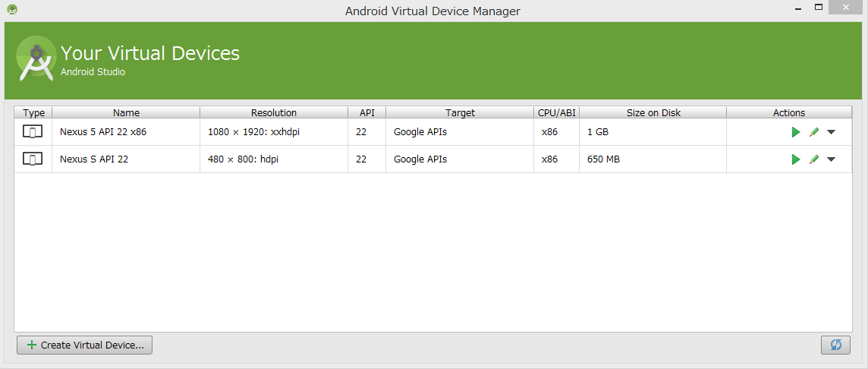Select the Nexus S API 22 row name
868x369 pixels.
coord(94,159)
